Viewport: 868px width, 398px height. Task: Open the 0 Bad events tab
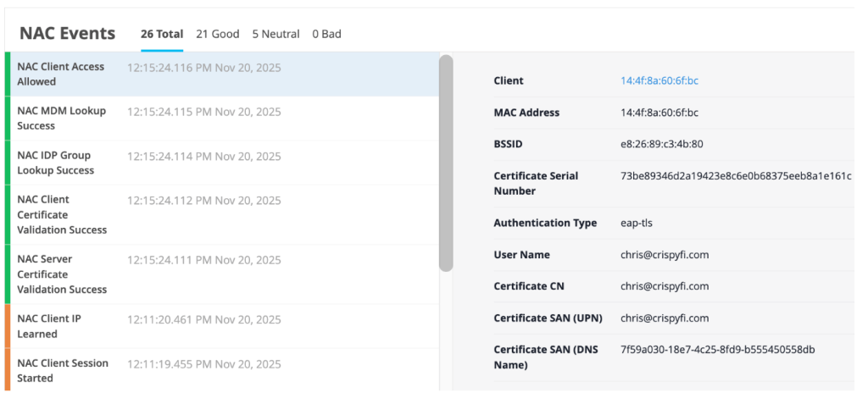(x=326, y=34)
